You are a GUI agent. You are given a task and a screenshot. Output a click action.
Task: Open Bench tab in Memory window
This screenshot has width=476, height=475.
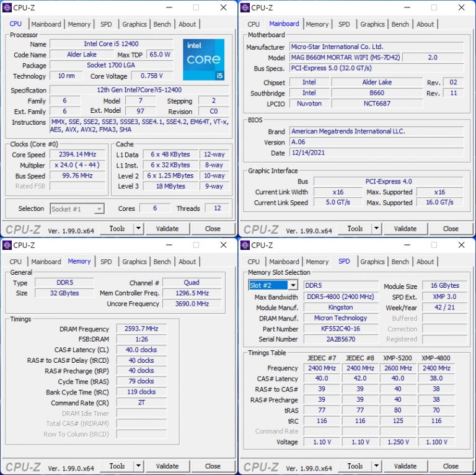(162, 262)
